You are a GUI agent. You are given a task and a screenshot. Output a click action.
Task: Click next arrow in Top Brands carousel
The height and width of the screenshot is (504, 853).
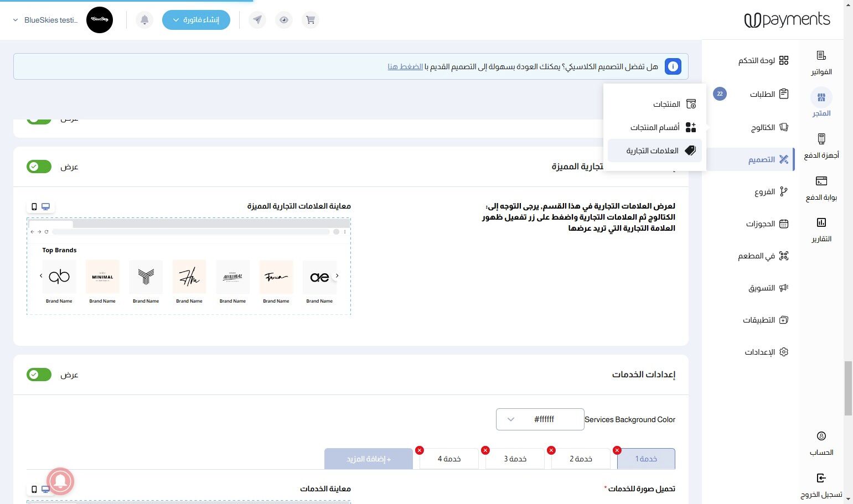tap(337, 276)
